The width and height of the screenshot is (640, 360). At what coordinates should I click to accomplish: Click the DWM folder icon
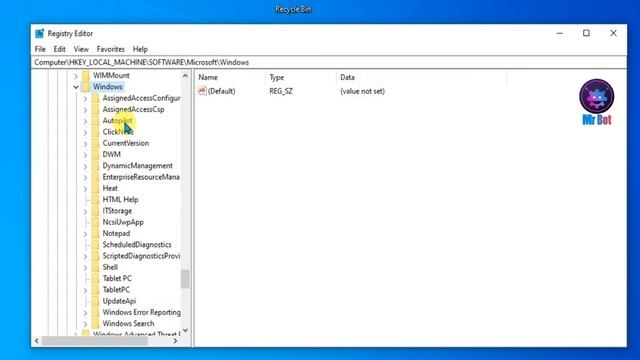tap(96, 154)
